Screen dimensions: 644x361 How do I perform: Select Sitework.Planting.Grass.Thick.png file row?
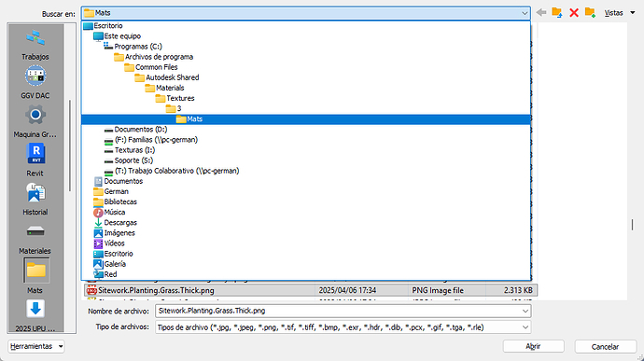pyautogui.click(x=311, y=290)
